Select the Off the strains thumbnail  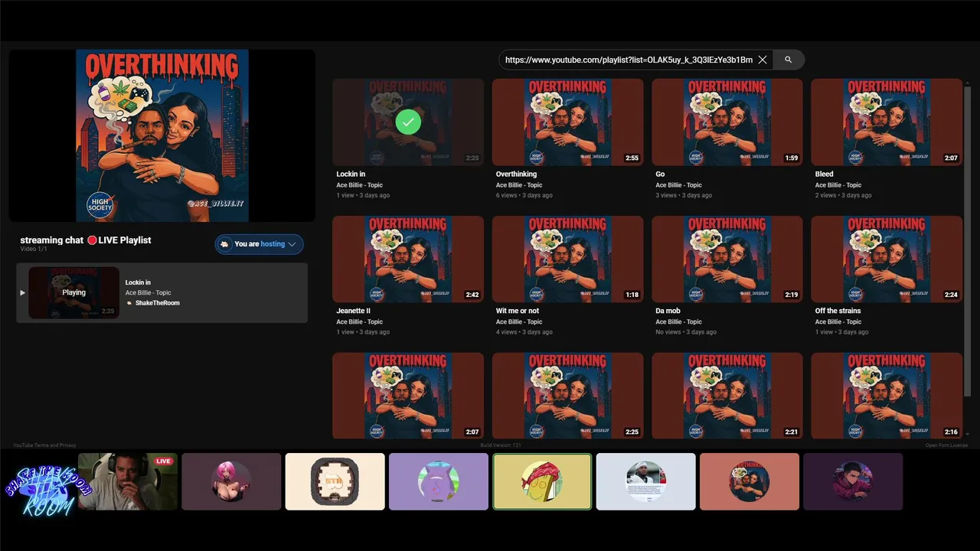click(x=887, y=259)
